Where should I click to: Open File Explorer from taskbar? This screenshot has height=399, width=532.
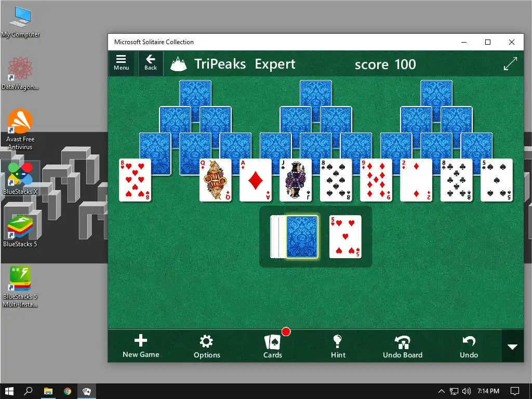tap(48, 391)
